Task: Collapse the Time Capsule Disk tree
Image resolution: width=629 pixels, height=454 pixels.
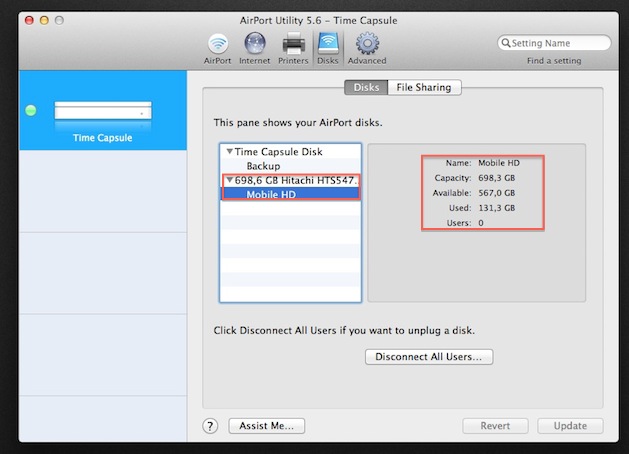Action: (x=229, y=152)
